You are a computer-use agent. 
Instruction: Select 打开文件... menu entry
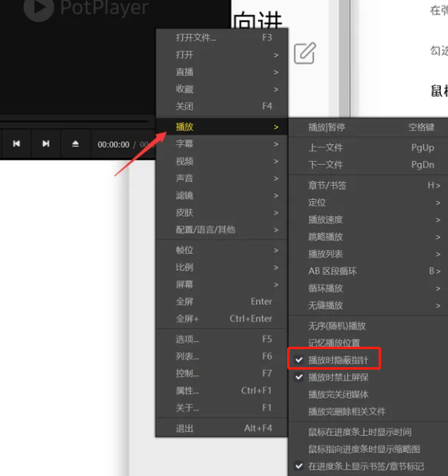point(222,38)
